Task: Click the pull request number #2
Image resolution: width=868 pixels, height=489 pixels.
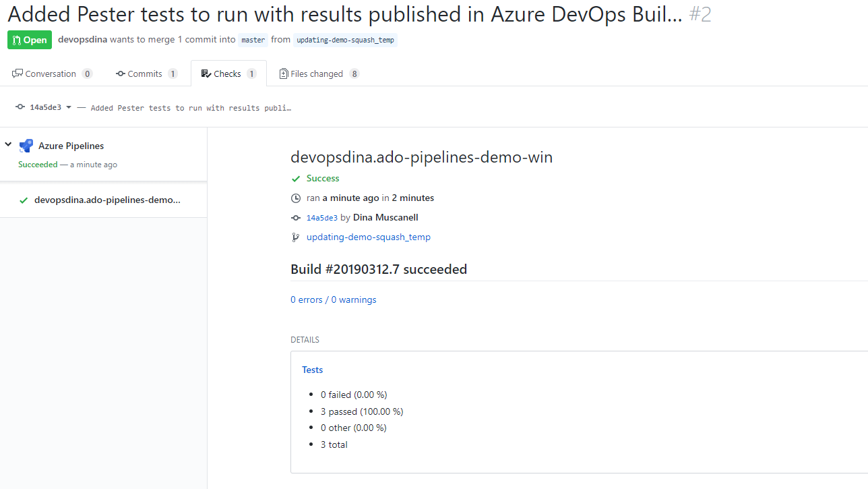Action: pyautogui.click(x=700, y=14)
